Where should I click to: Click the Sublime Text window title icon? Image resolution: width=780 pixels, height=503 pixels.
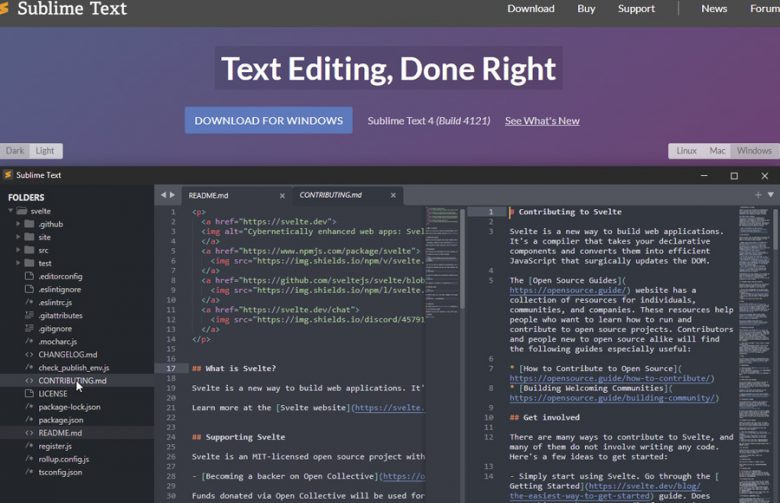click(x=7, y=175)
